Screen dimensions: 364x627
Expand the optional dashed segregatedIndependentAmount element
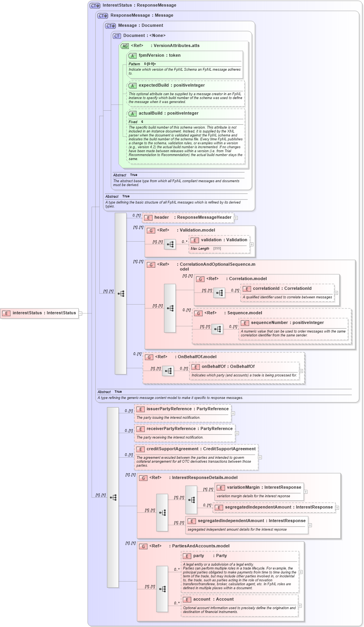coord(337,508)
